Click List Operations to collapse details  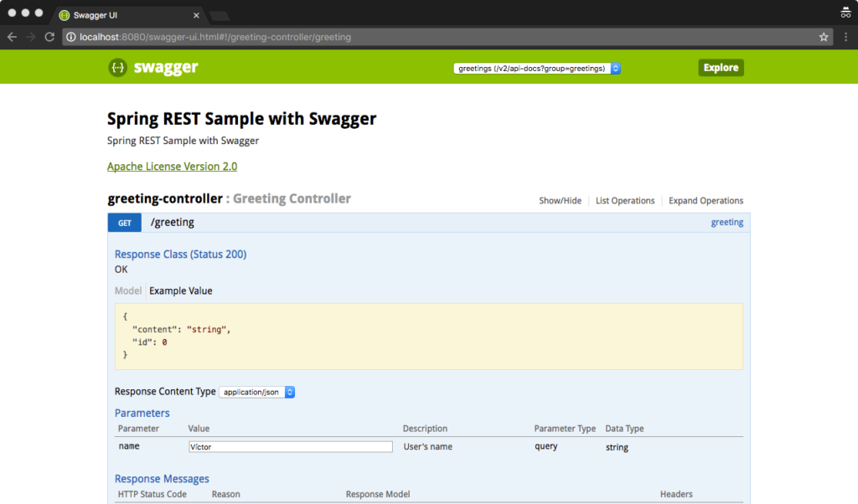[625, 200]
